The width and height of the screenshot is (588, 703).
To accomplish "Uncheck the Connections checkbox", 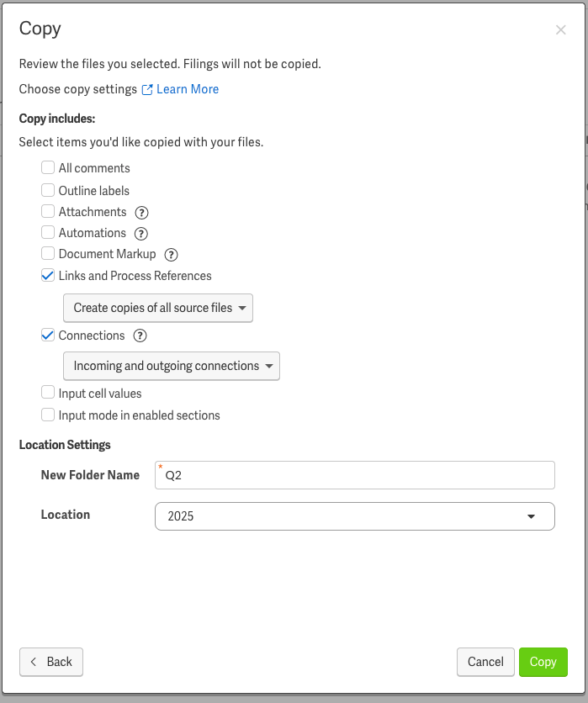I will (x=48, y=335).
